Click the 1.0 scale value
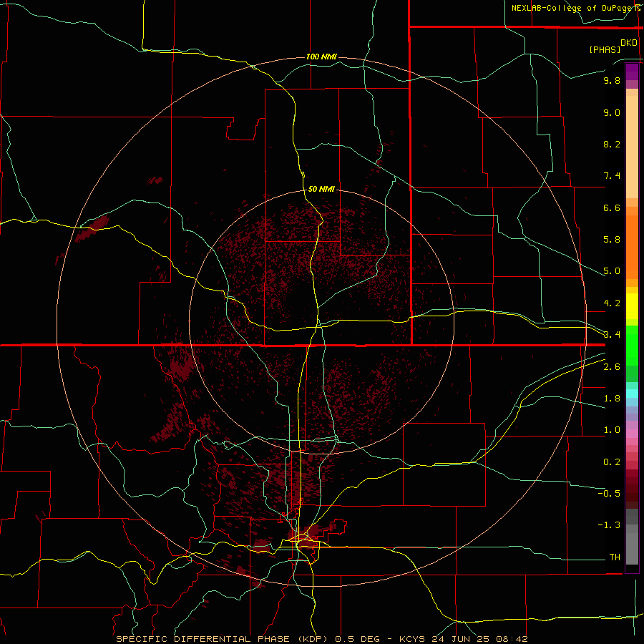 [612, 430]
